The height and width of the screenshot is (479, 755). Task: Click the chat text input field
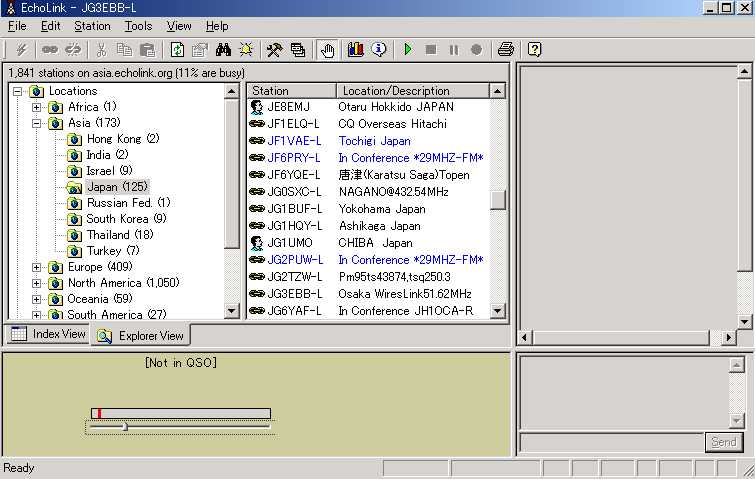click(611, 442)
